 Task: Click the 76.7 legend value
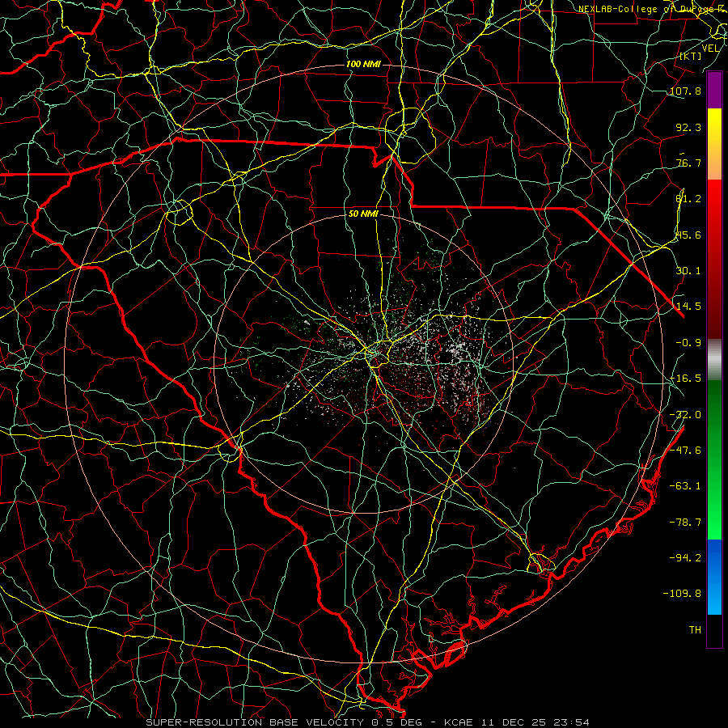pyautogui.click(x=688, y=163)
